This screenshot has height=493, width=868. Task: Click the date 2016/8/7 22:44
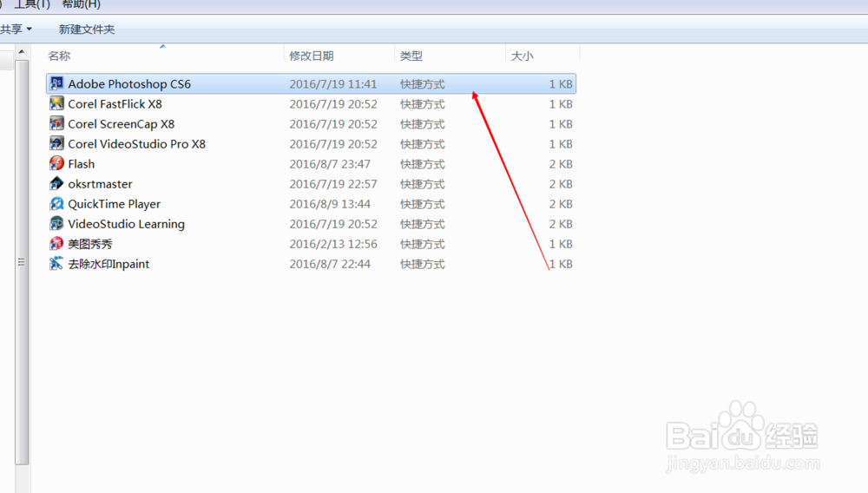pyautogui.click(x=329, y=264)
